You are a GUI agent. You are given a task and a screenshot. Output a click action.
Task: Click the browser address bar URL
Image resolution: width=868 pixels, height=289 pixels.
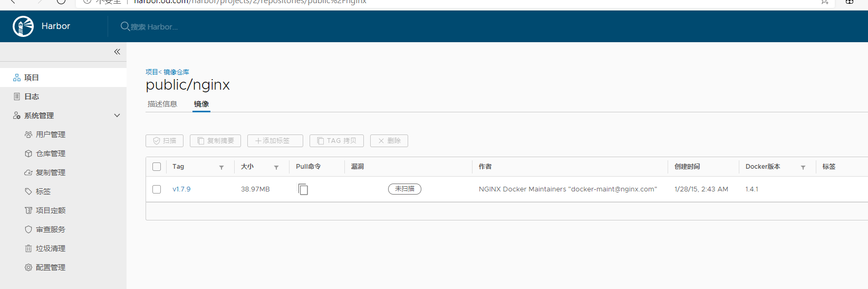(x=250, y=2)
